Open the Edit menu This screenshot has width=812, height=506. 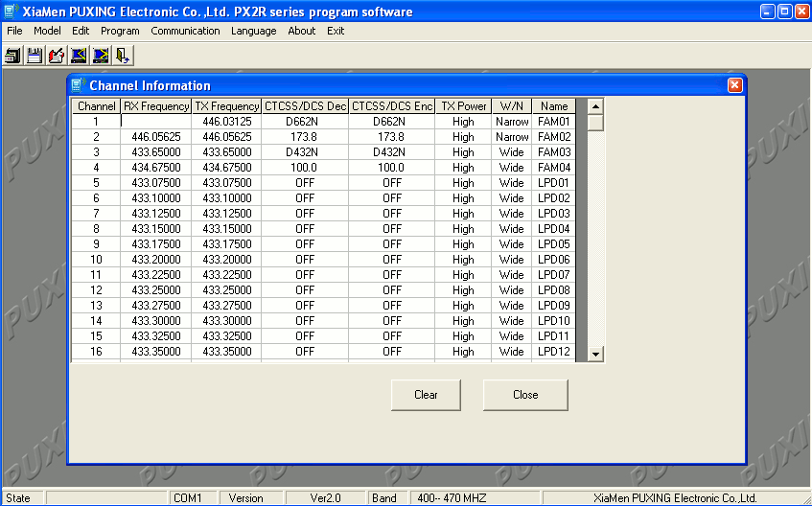(81, 31)
